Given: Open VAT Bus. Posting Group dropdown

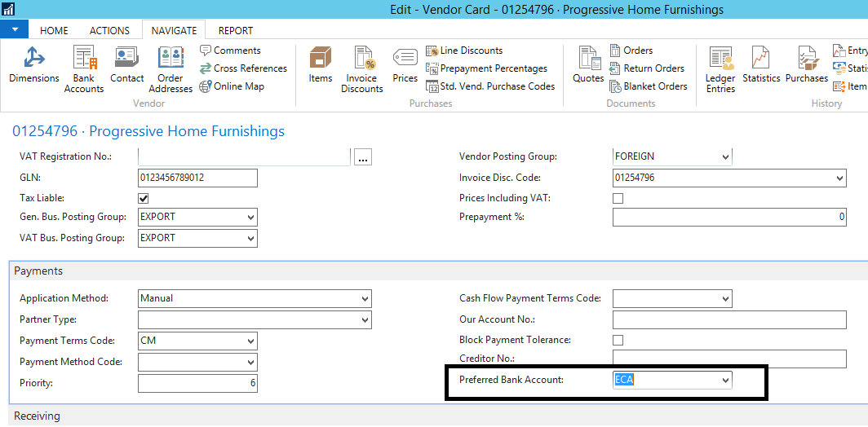Looking at the screenshot, I should pyautogui.click(x=251, y=239).
